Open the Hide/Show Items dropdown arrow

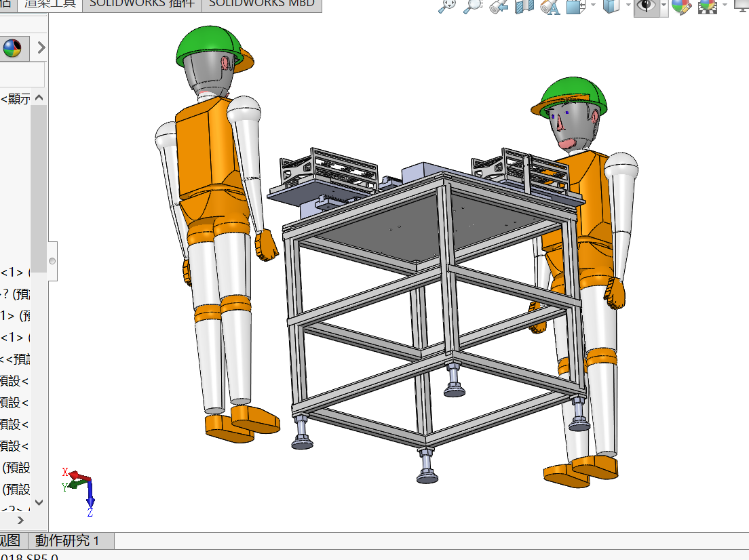click(664, 5)
